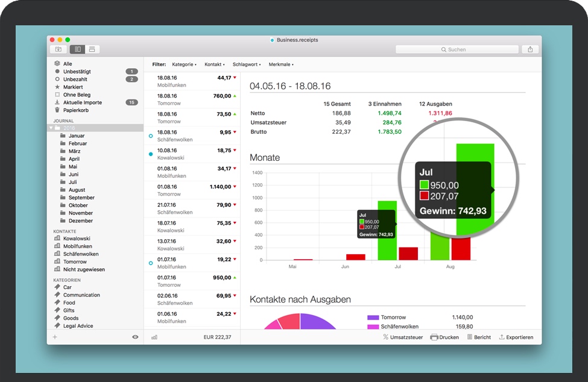
Task: Select the Markiert star filter
Action: (72, 87)
